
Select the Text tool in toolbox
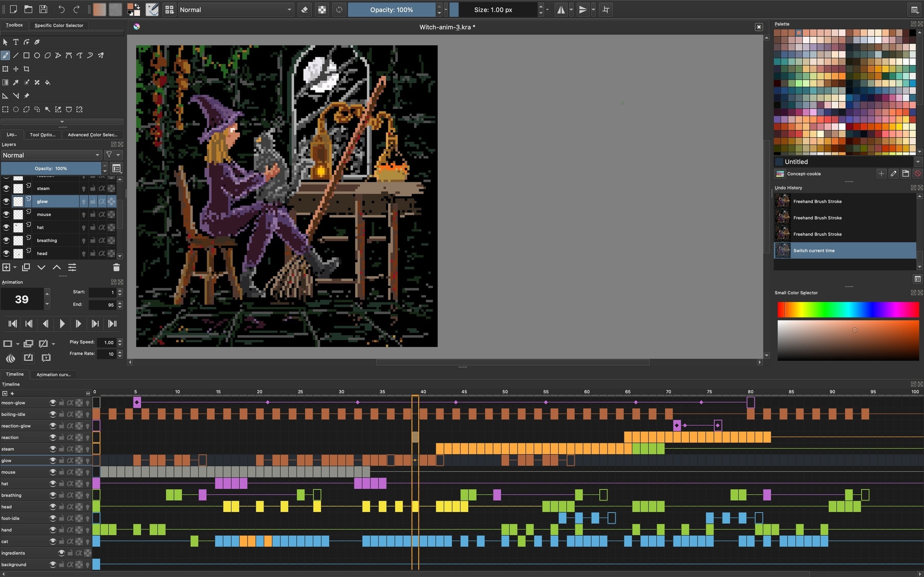coord(16,42)
